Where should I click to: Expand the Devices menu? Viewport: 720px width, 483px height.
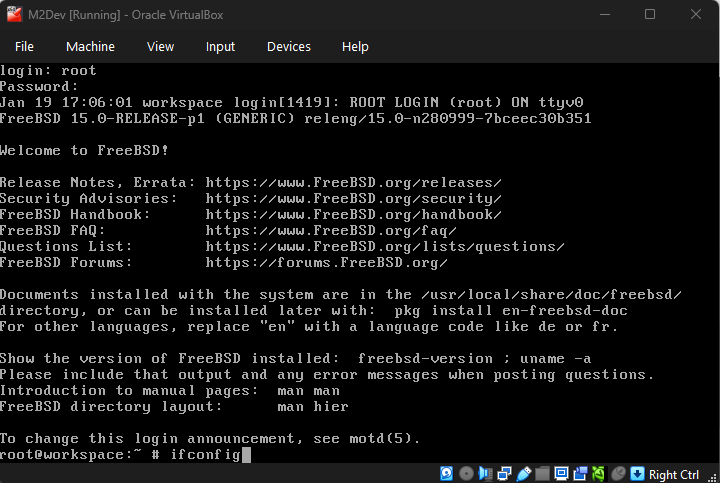(x=288, y=46)
